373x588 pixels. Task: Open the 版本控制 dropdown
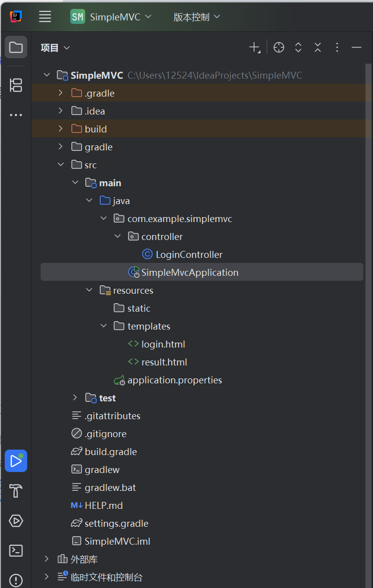196,16
